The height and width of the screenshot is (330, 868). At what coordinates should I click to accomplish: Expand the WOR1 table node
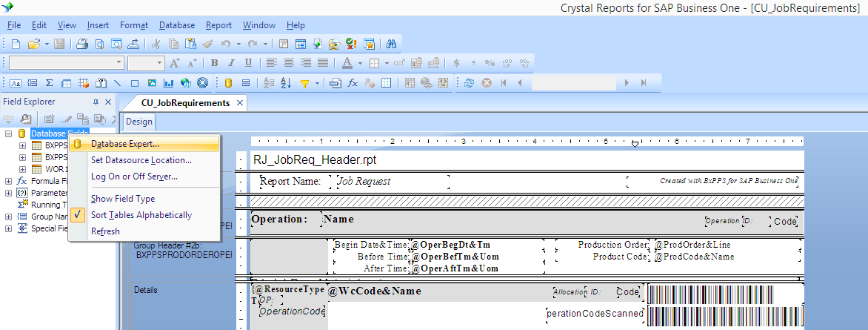24,169
